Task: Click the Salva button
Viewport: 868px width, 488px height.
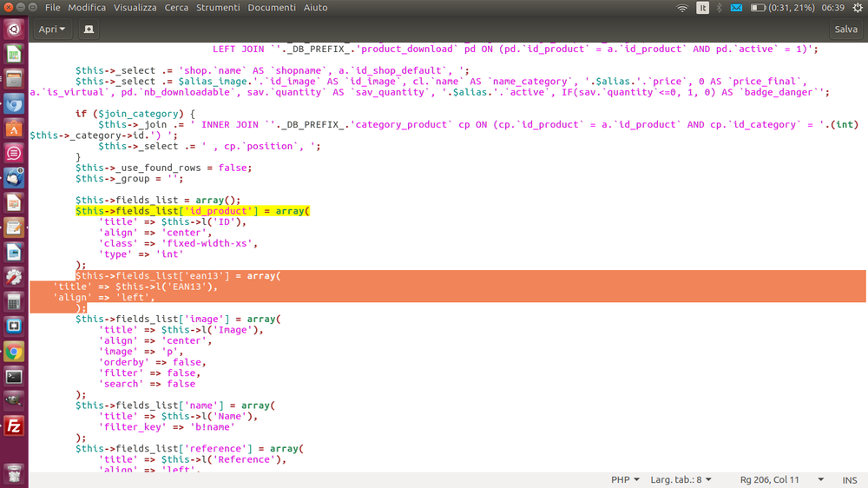Action: click(x=845, y=29)
